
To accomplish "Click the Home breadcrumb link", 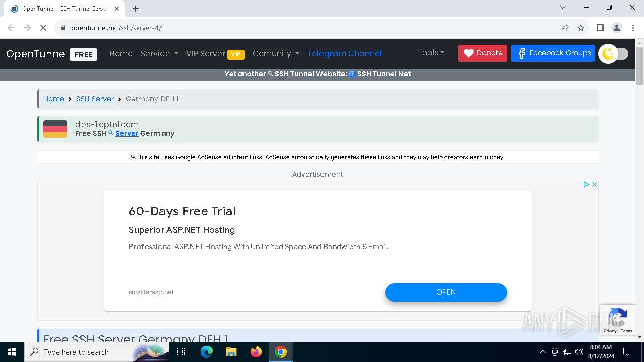I will point(53,99).
